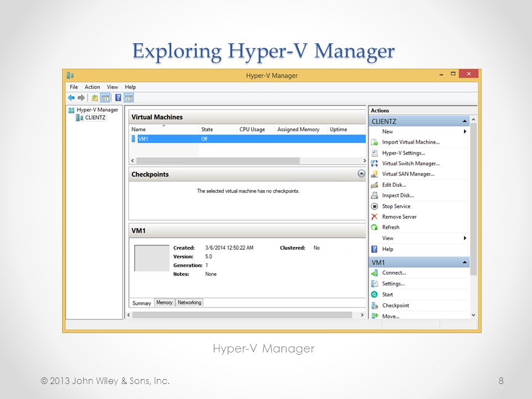Click the Virtual SAN Manager icon
The image size is (532, 399).
pyautogui.click(x=375, y=174)
